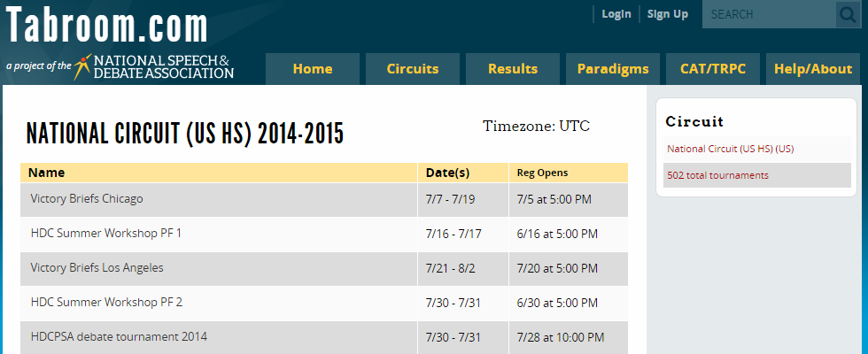Open HDC Summer Workshop PF 1
This screenshot has width=868, height=354.
click(x=105, y=234)
